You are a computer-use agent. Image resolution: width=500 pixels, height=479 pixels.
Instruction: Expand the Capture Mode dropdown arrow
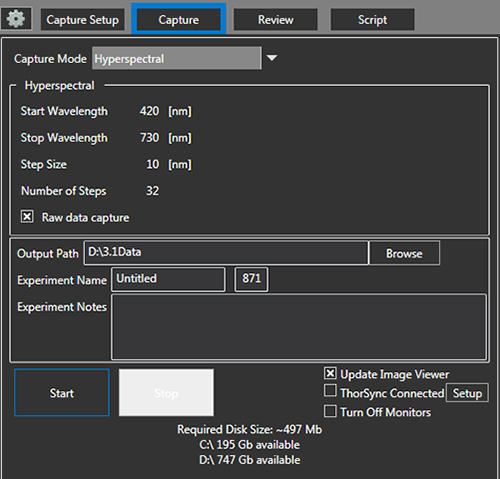(272, 58)
